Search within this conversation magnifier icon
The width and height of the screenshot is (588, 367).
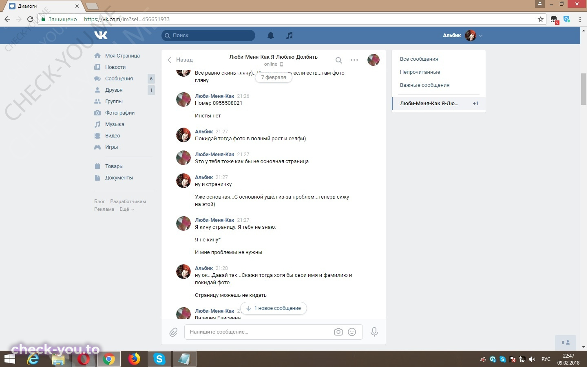coord(338,60)
